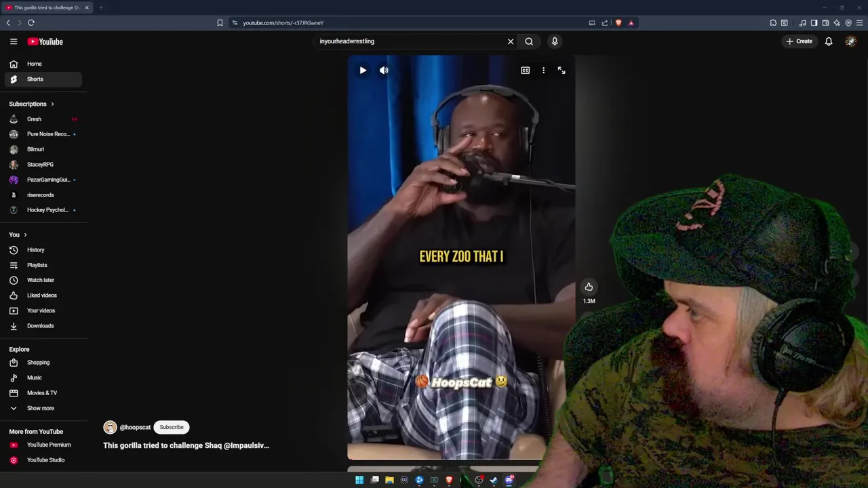Open the Short's three-dot options menu

pos(543,70)
